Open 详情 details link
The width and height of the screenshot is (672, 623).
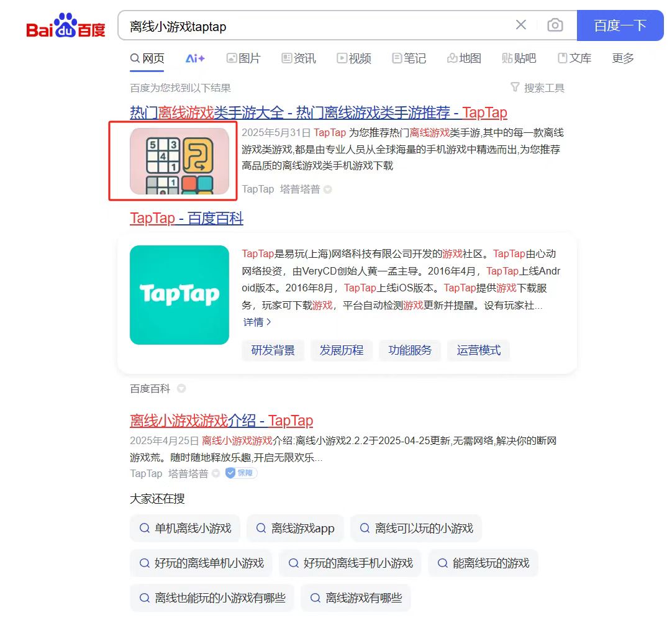[x=257, y=322]
